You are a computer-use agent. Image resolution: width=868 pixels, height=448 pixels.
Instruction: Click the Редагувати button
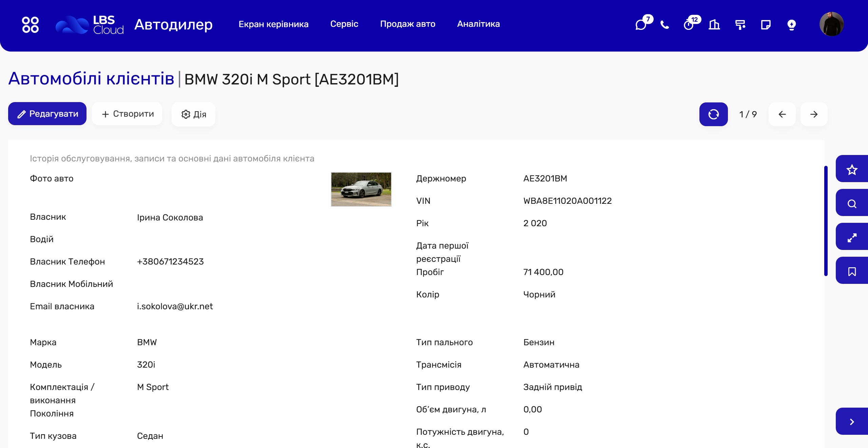(x=47, y=114)
